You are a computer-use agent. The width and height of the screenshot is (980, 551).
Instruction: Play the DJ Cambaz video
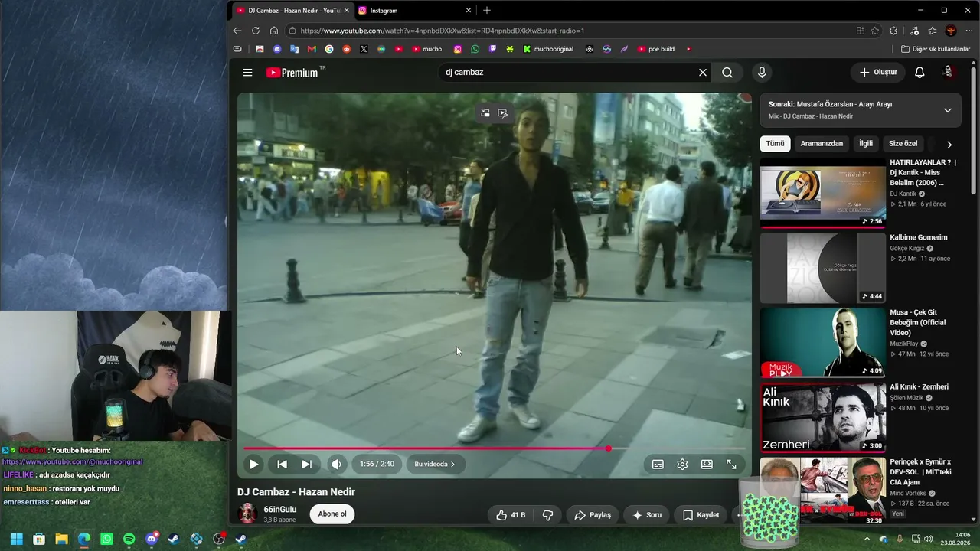click(x=253, y=464)
